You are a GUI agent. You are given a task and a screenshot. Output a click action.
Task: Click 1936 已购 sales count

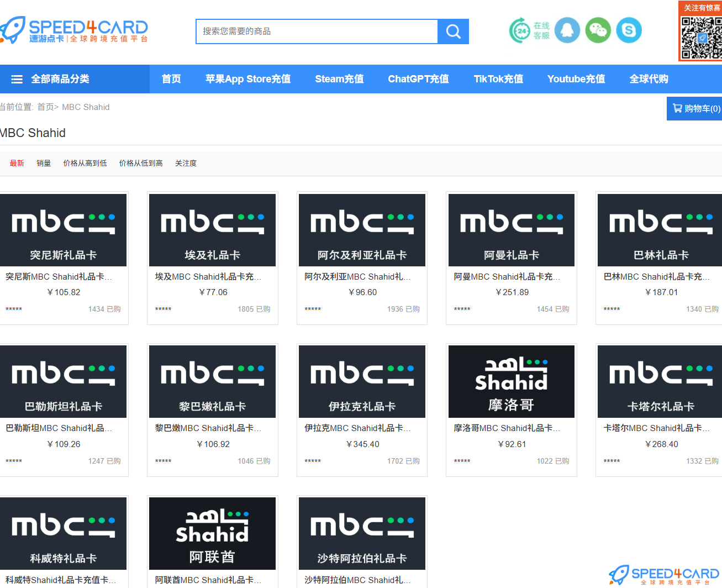pos(403,309)
